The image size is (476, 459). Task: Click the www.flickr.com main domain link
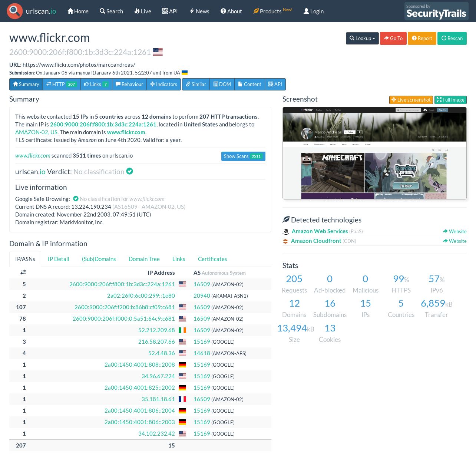126,132
